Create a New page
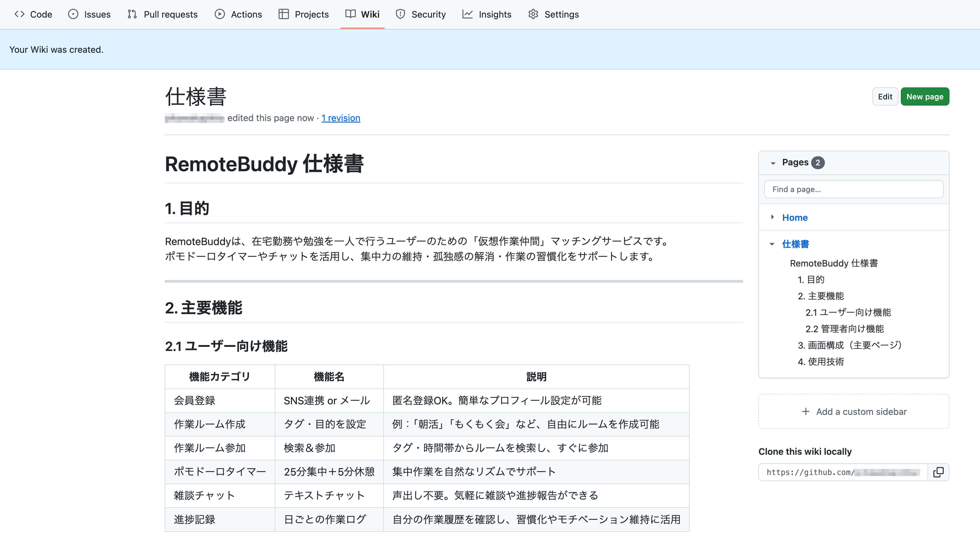 [925, 96]
